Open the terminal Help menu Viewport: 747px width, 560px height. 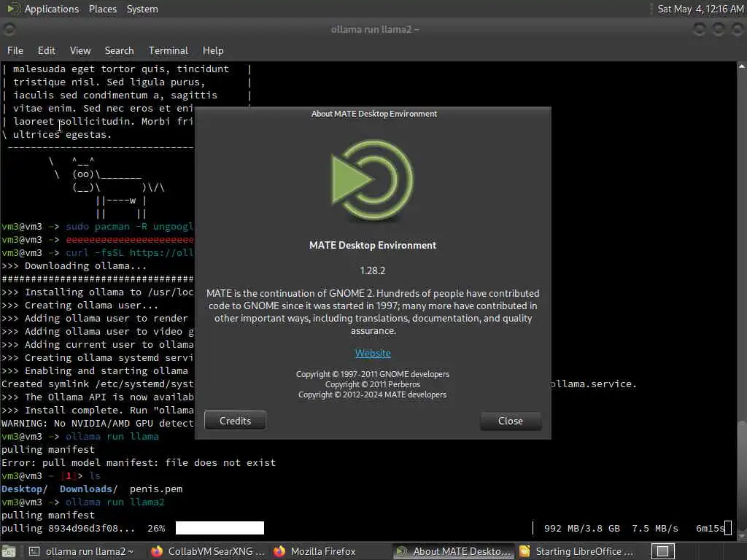[x=213, y=50]
